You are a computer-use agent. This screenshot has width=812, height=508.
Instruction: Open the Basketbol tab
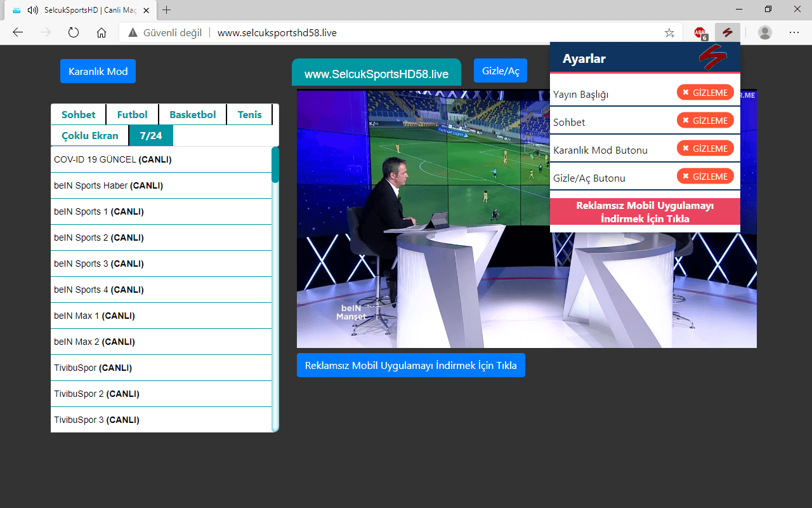click(193, 114)
